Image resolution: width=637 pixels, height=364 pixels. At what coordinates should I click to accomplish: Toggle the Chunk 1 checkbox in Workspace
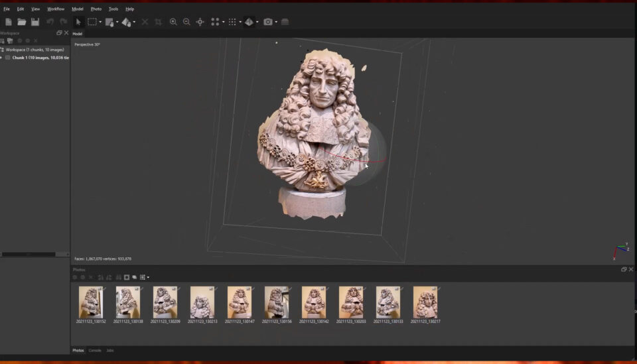point(8,58)
